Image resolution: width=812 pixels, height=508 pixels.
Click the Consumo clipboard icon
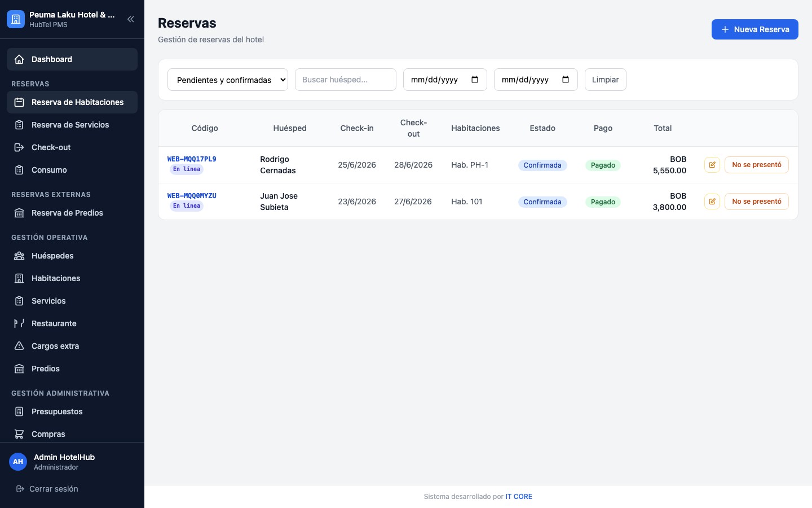coord(19,170)
